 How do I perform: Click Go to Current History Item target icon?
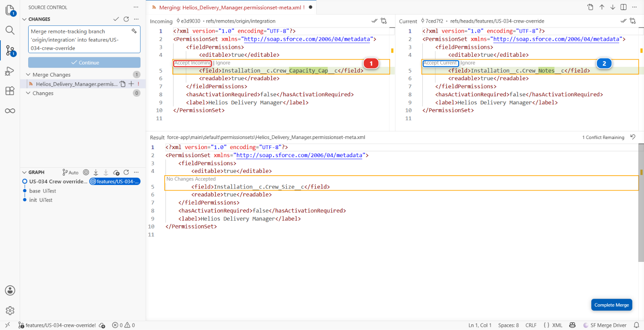pyautogui.click(x=86, y=172)
